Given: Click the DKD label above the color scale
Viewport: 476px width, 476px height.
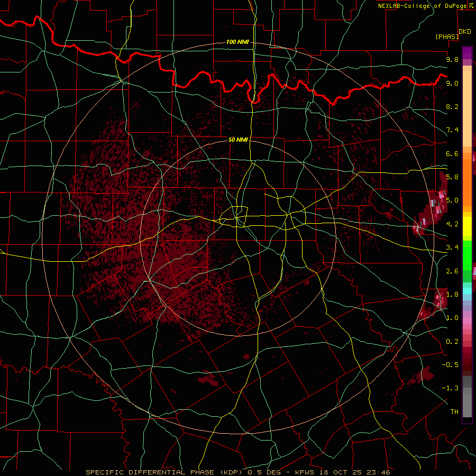Looking at the screenshot, I should pyautogui.click(x=465, y=32).
